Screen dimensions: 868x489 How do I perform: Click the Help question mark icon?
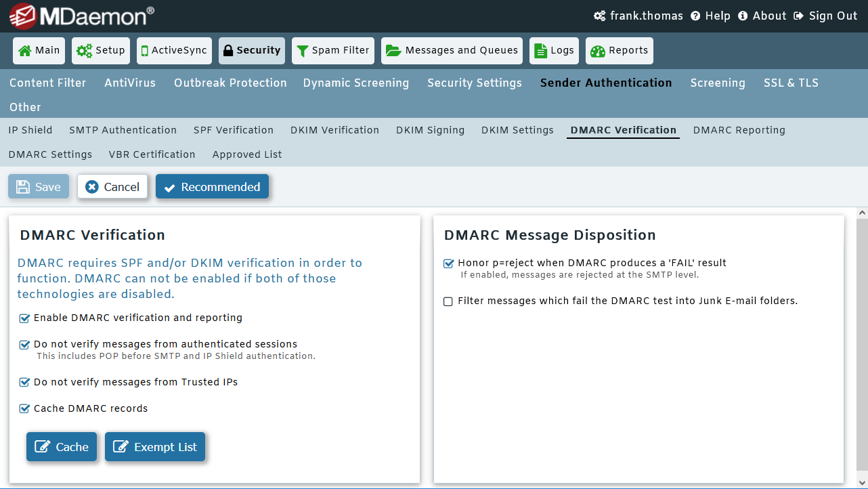point(697,16)
